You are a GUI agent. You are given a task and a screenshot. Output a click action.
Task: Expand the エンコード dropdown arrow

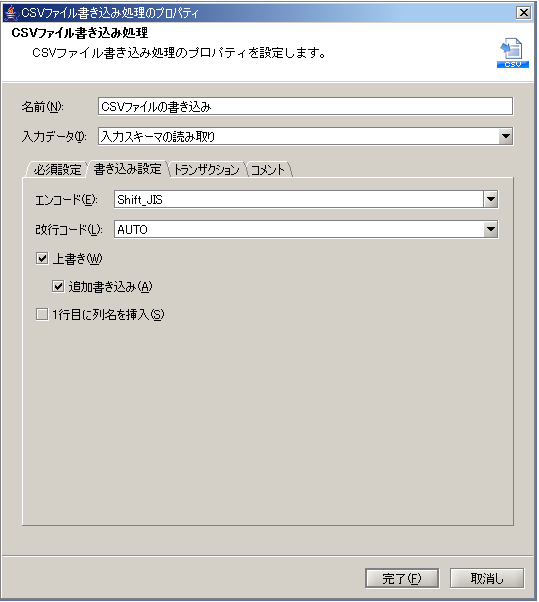coord(491,200)
